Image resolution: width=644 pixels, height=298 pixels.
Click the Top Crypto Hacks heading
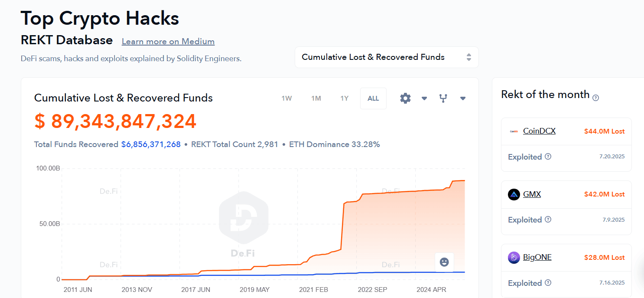tap(100, 18)
